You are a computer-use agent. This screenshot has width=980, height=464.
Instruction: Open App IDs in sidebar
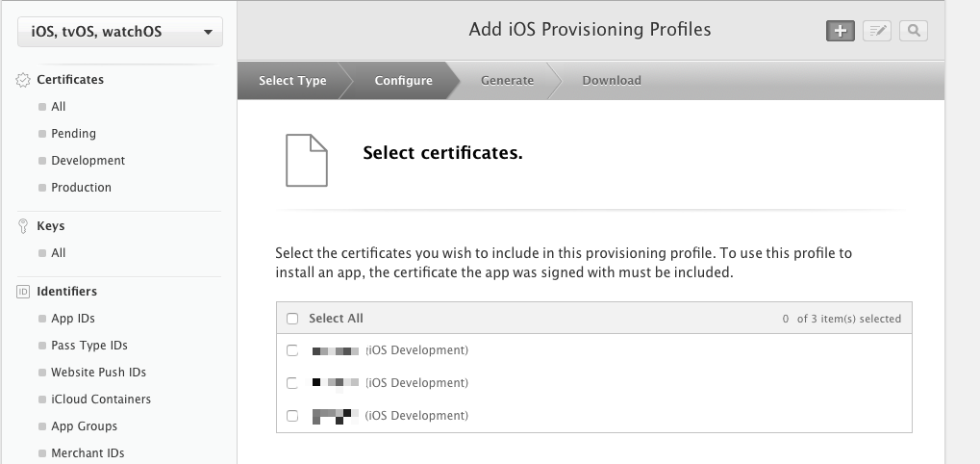pos(72,319)
